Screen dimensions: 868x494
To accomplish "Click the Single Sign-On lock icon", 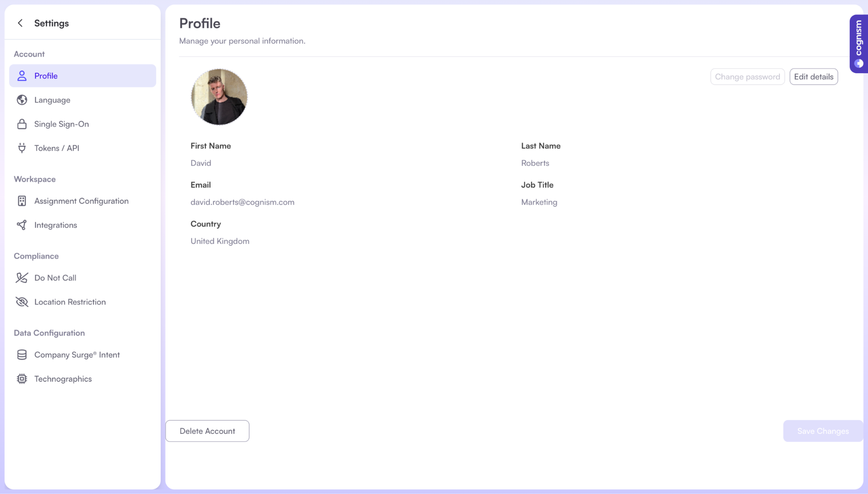I will (22, 124).
